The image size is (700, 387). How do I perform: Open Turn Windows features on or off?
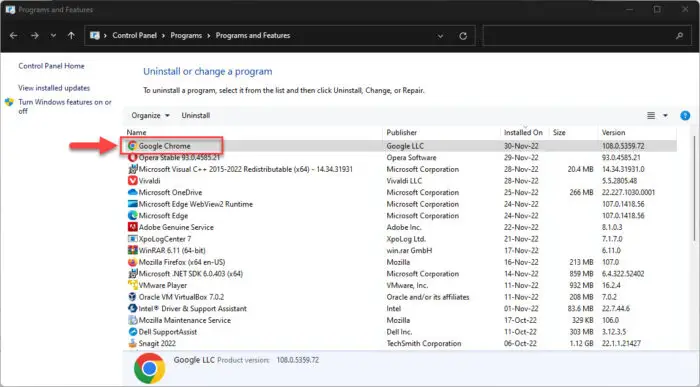(x=65, y=107)
